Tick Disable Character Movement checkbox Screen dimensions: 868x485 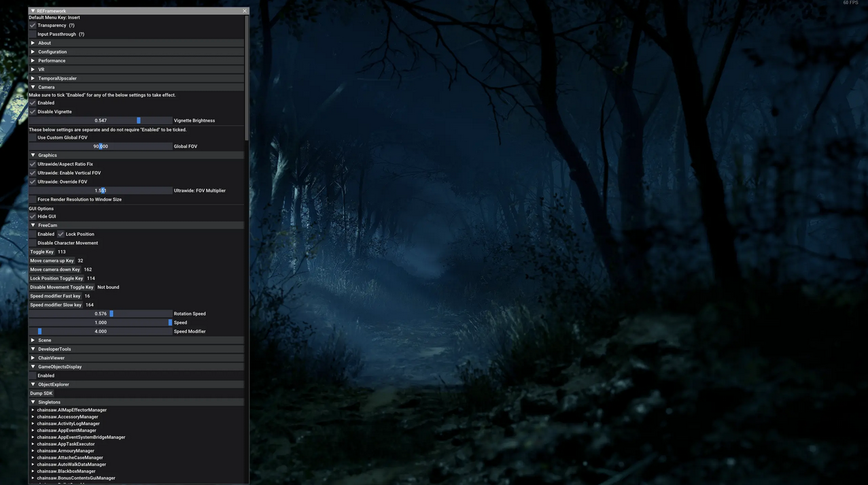coord(33,243)
